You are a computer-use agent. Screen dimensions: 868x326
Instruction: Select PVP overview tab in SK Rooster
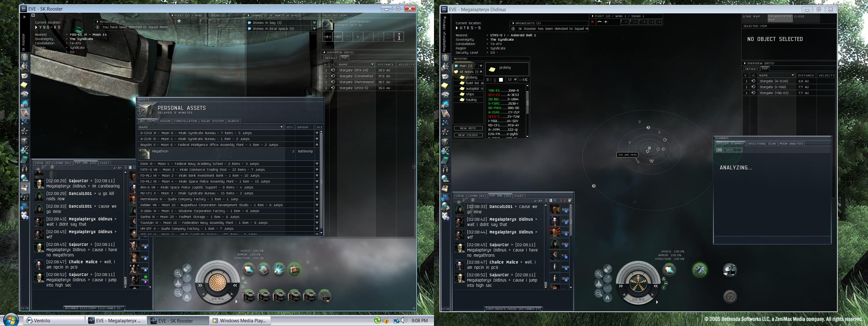click(344, 58)
